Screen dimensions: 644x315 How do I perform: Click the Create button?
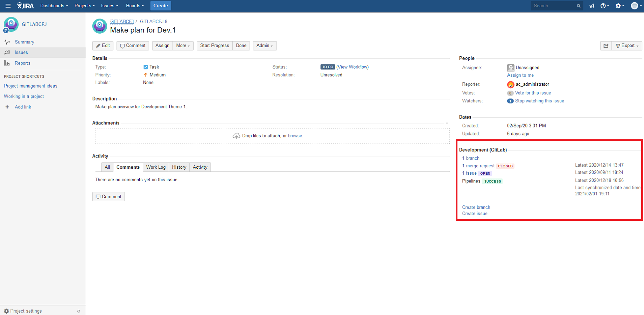[161, 6]
